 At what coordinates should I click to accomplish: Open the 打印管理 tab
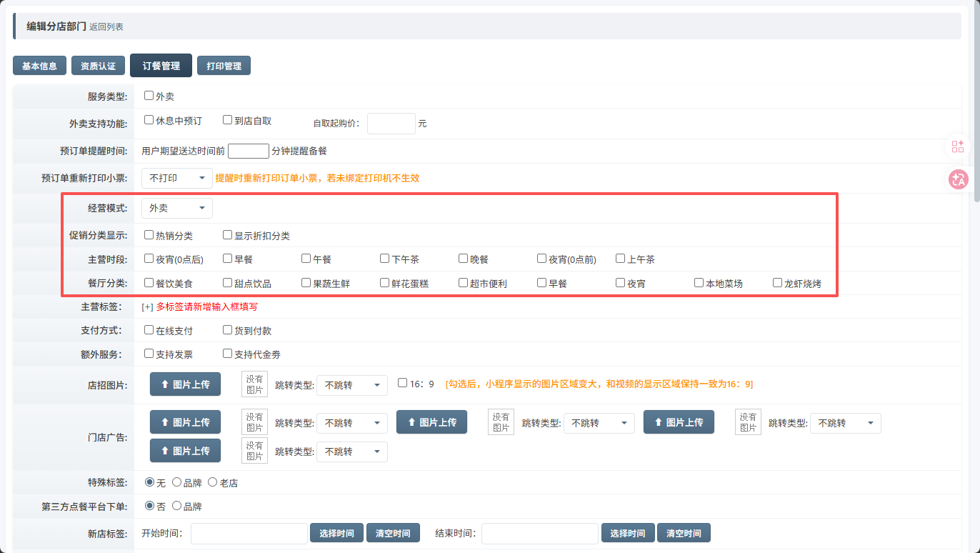224,66
